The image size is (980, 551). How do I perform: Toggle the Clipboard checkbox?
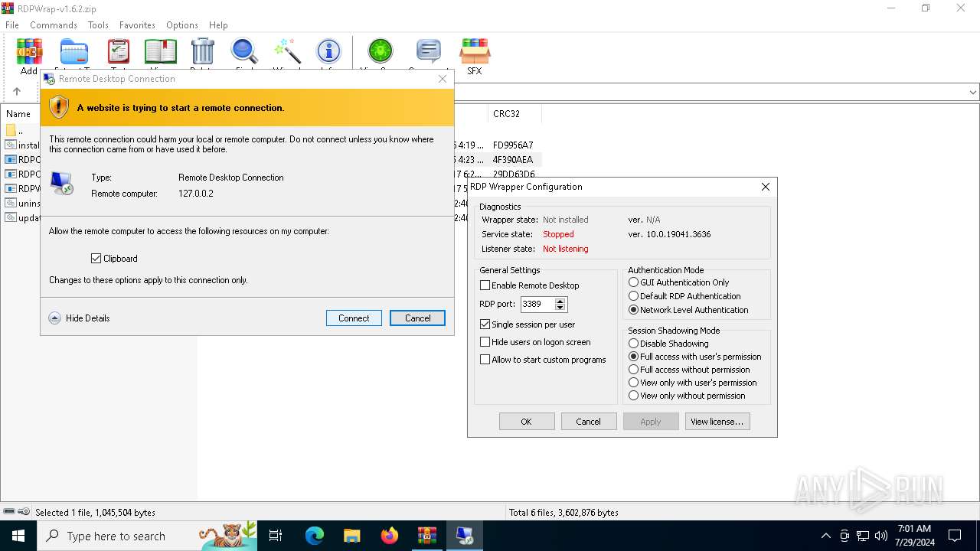coord(96,259)
